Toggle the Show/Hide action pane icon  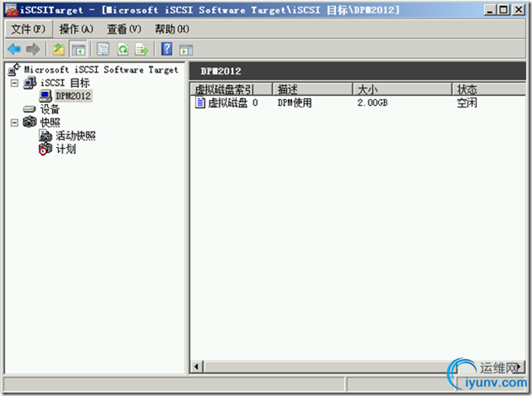click(186, 50)
